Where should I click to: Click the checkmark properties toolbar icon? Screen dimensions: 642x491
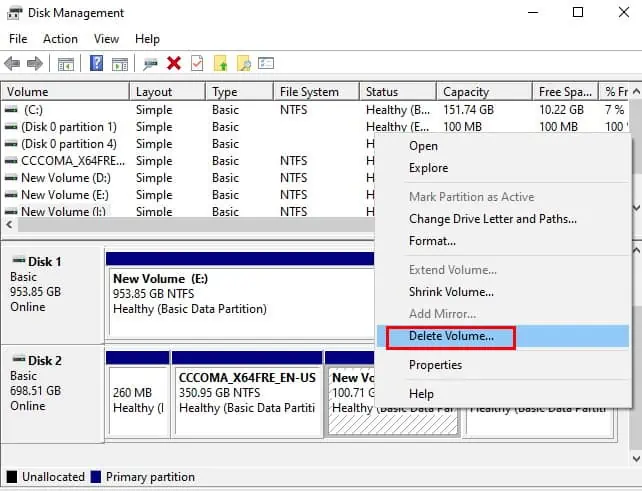[x=197, y=63]
